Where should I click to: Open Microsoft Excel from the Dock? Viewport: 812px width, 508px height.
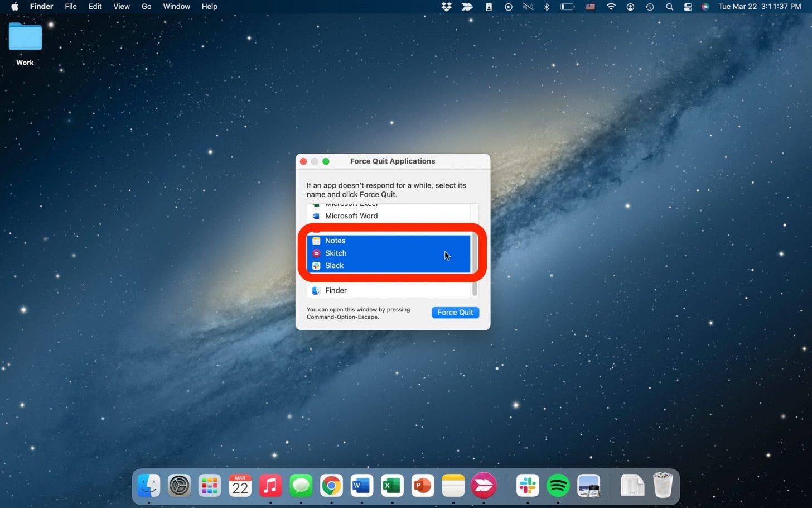click(x=392, y=486)
